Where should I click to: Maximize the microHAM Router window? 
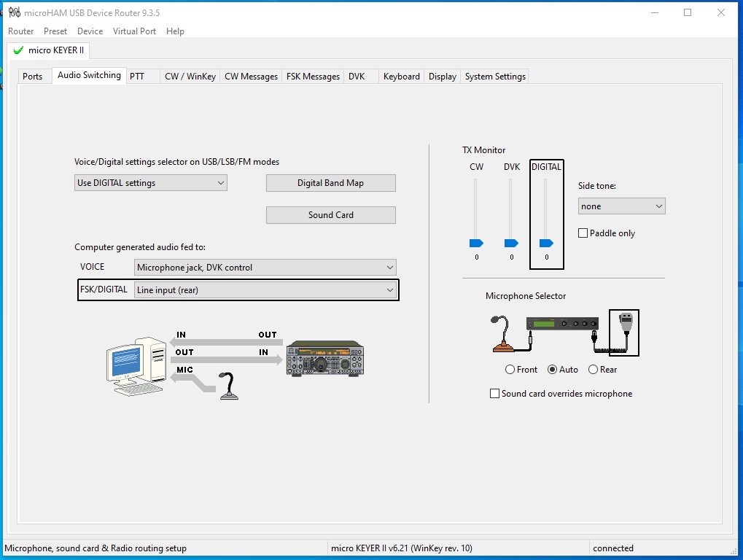click(688, 13)
